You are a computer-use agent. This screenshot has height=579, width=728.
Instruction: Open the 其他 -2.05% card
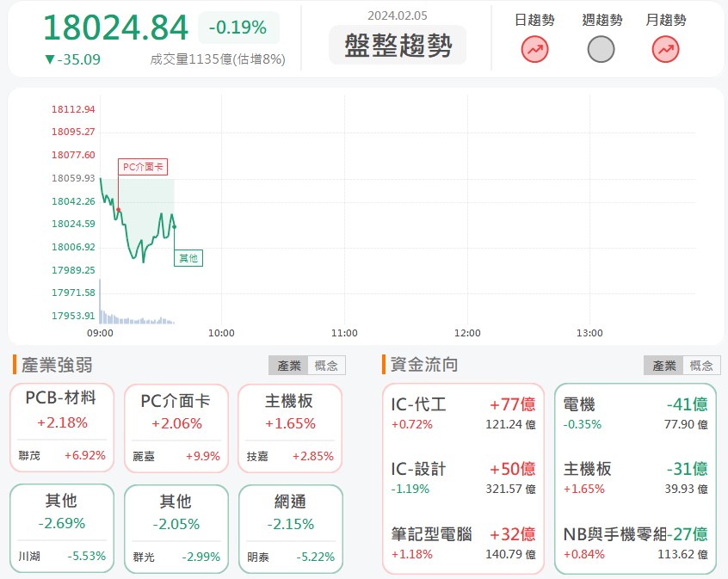[176, 529]
